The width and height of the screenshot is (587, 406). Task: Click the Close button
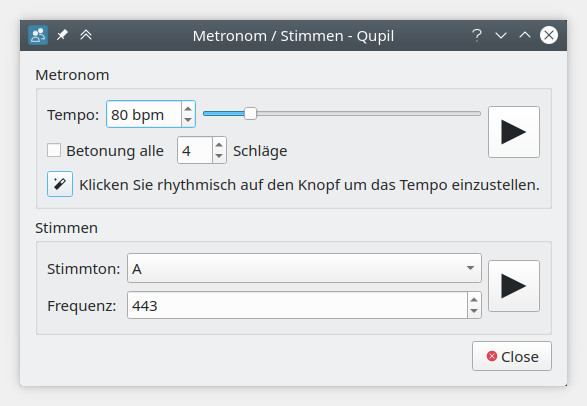[512, 356]
